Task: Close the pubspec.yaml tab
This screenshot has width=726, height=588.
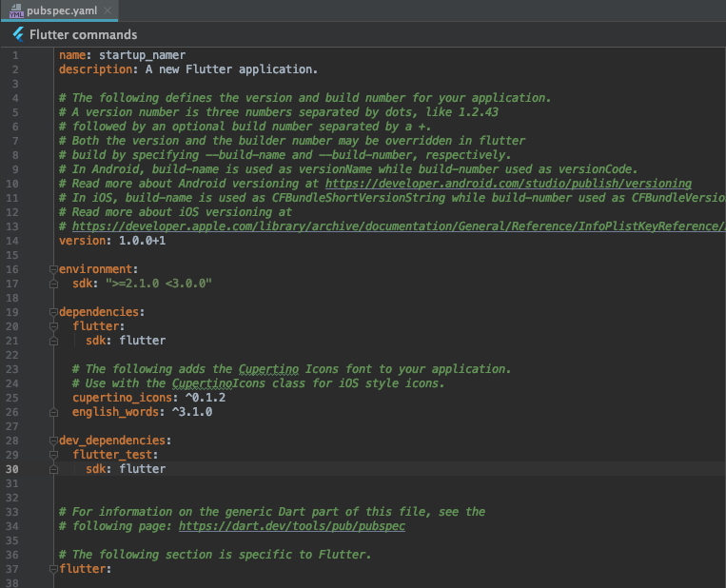Action: [108, 10]
